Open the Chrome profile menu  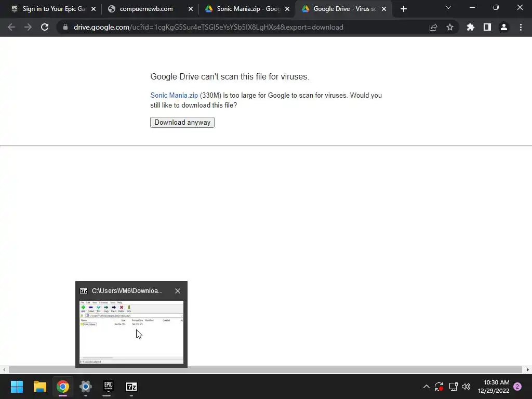[x=504, y=27]
